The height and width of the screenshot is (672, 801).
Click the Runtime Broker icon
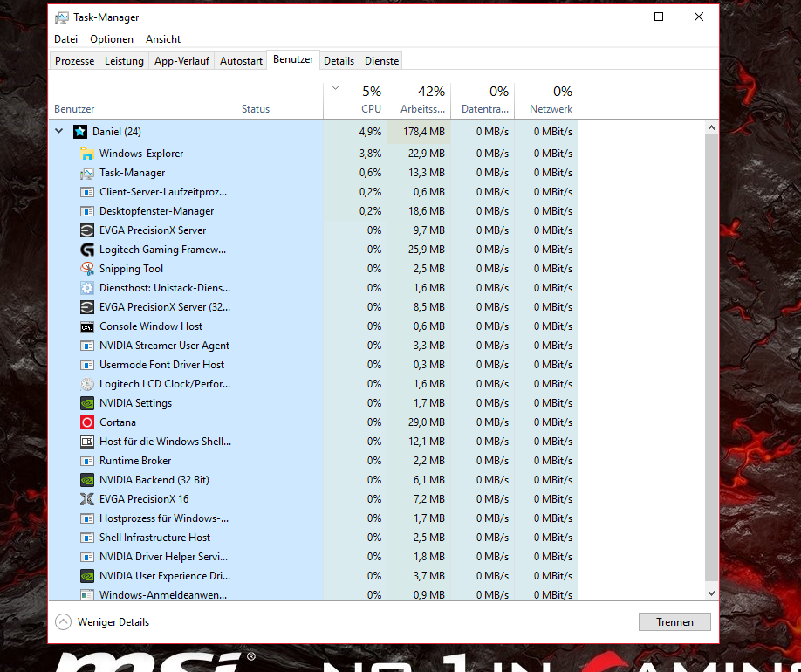coord(87,461)
